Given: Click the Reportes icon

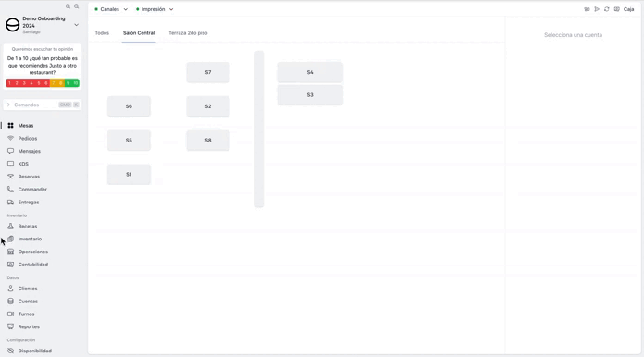Looking at the screenshot, I should 11,326.
